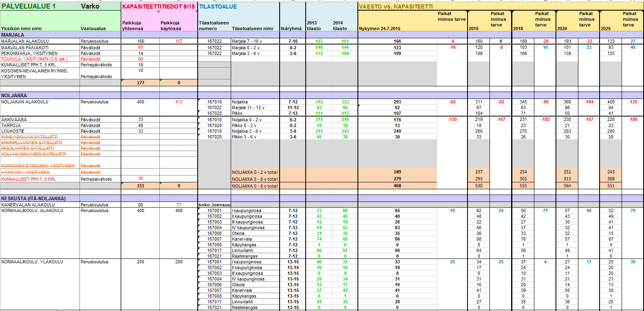Click the 564 total for 2020
The height and width of the screenshot is (311, 644).
coord(567,186)
